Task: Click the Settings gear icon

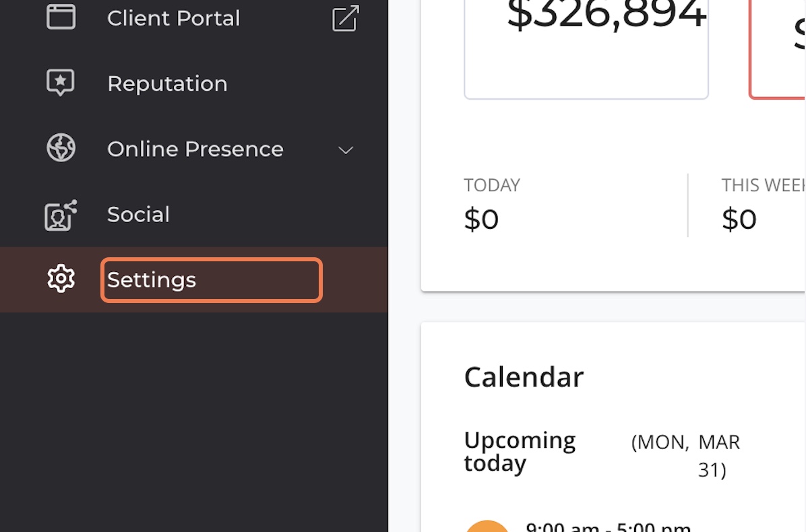Action: [61, 279]
